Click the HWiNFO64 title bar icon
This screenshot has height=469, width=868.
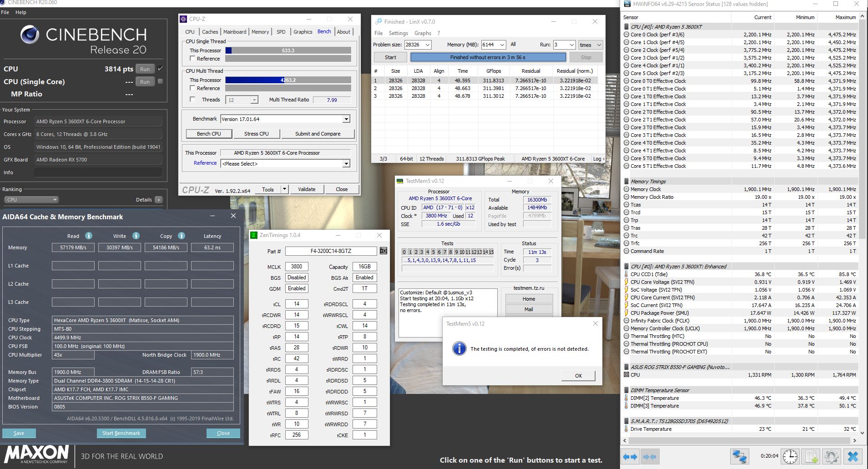(628, 4)
